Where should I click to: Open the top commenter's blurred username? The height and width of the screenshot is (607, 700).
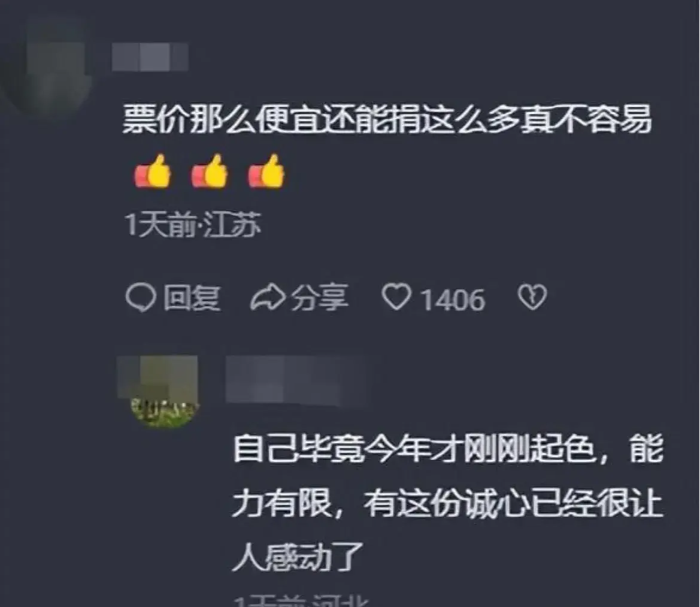pyautogui.click(x=150, y=57)
